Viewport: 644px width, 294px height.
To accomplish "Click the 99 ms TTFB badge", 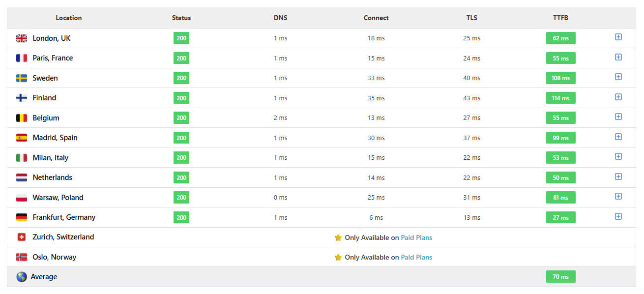I will click(560, 138).
